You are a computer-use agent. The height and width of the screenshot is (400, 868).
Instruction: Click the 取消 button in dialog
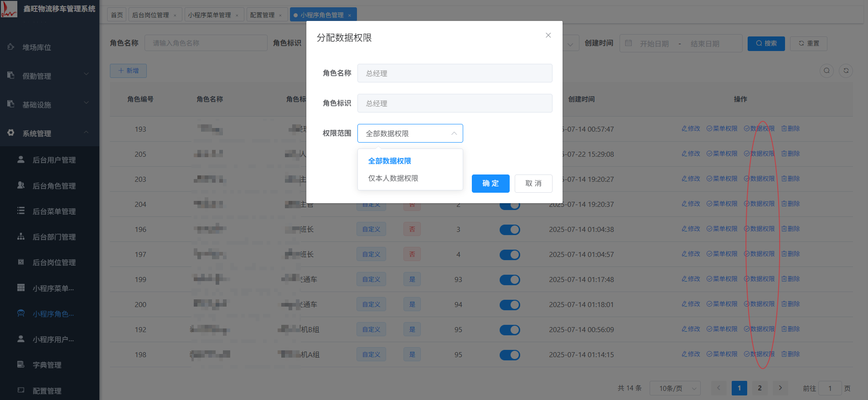pos(533,184)
